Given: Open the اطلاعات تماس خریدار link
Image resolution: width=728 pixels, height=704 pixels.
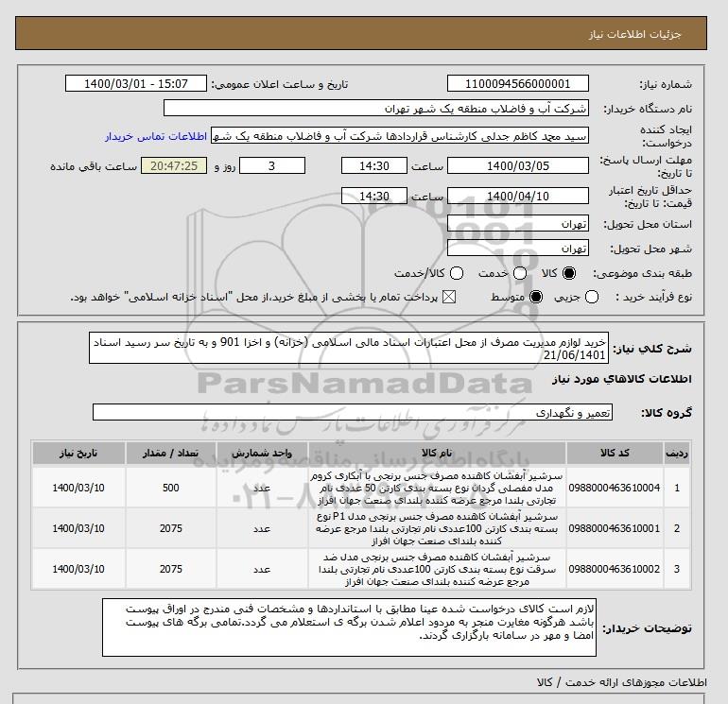Looking at the screenshot, I should point(156,136).
